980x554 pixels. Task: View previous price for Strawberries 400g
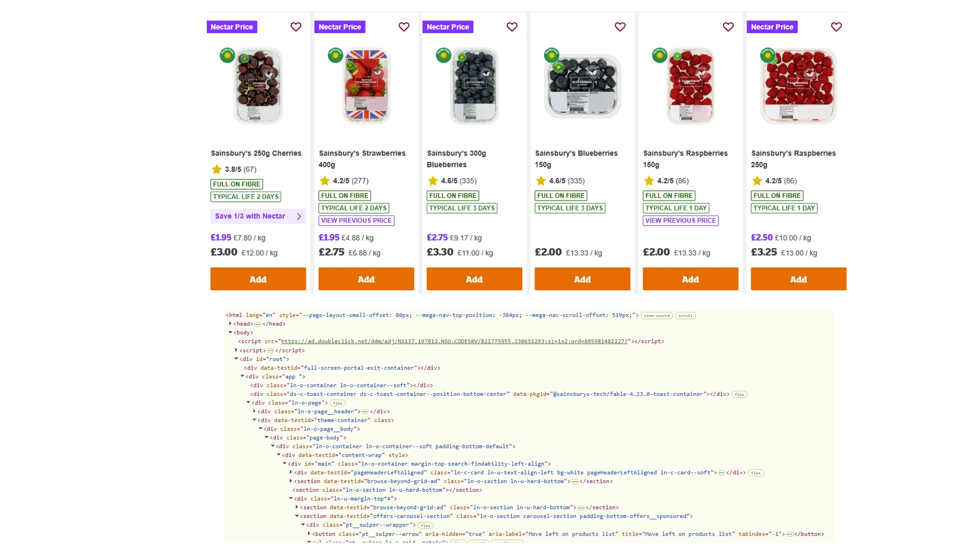click(x=356, y=220)
